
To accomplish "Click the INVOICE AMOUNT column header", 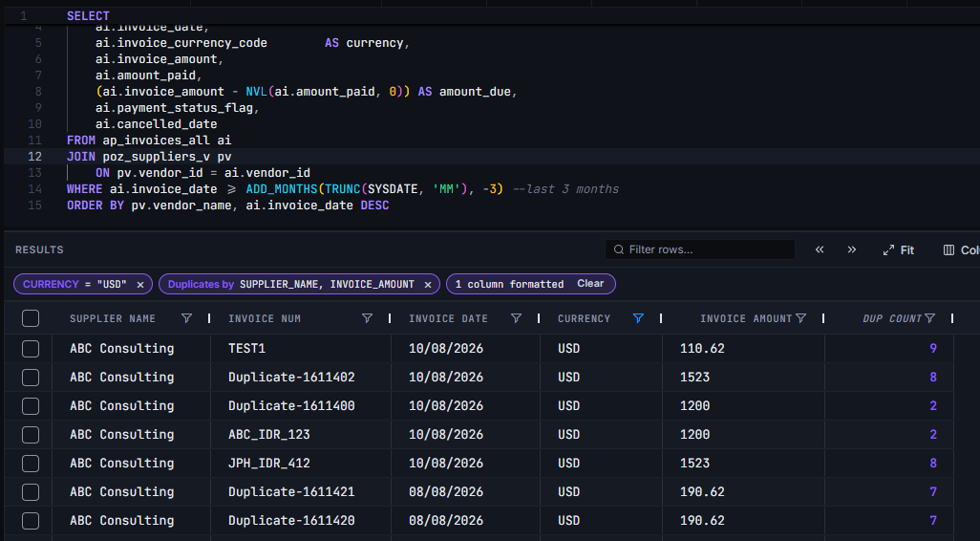I will coord(746,318).
